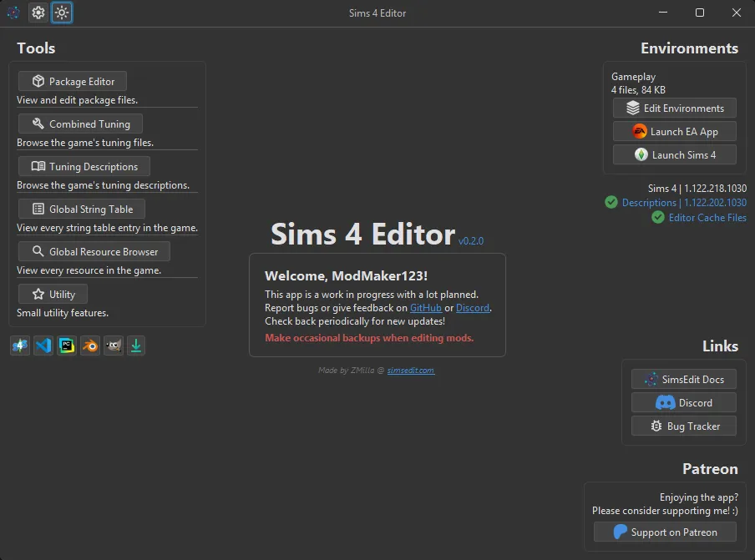Image resolution: width=755 pixels, height=560 pixels.
Task: Launch Visual Studio Code from its icon
Action: click(x=43, y=346)
